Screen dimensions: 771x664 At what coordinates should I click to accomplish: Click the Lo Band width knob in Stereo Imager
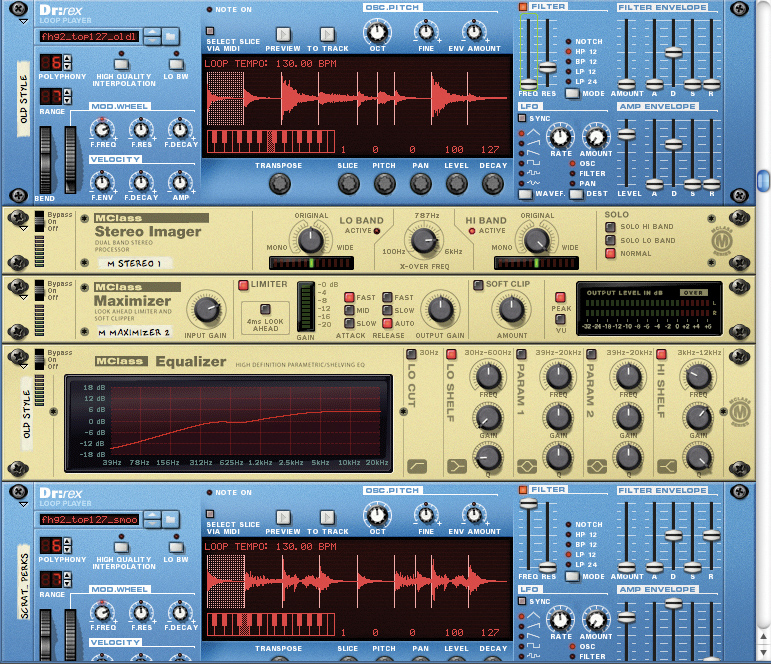point(311,240)
